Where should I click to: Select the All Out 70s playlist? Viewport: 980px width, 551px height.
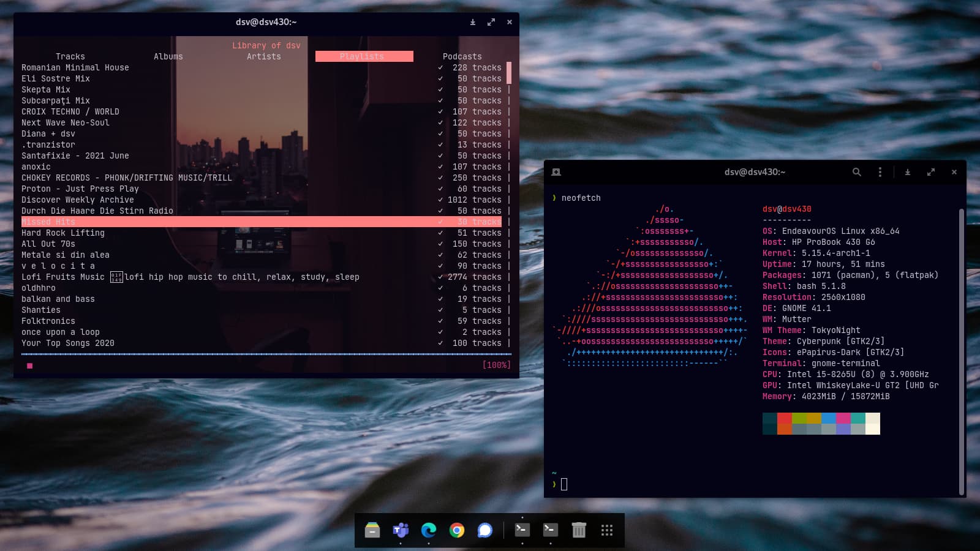(262, 244)
